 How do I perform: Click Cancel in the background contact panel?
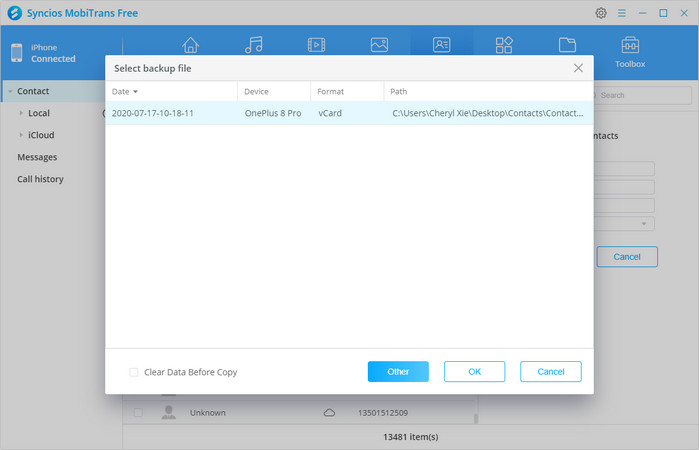coord(627,257)
